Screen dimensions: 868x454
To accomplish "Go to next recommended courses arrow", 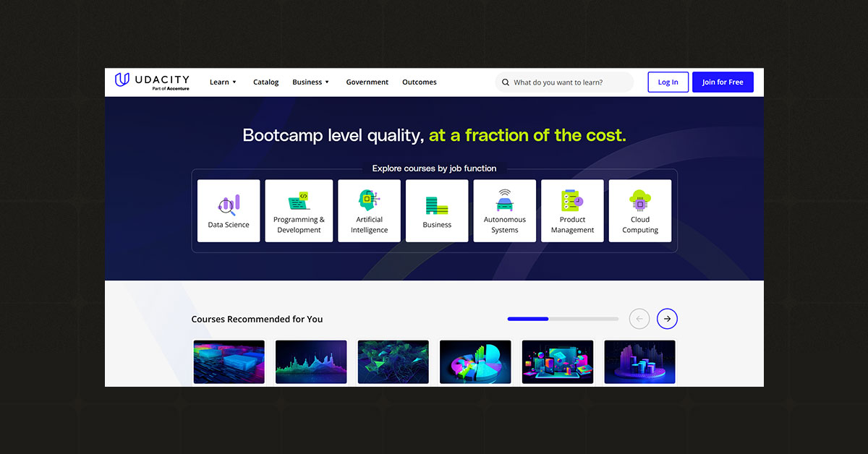I will [x=667, y=319].
